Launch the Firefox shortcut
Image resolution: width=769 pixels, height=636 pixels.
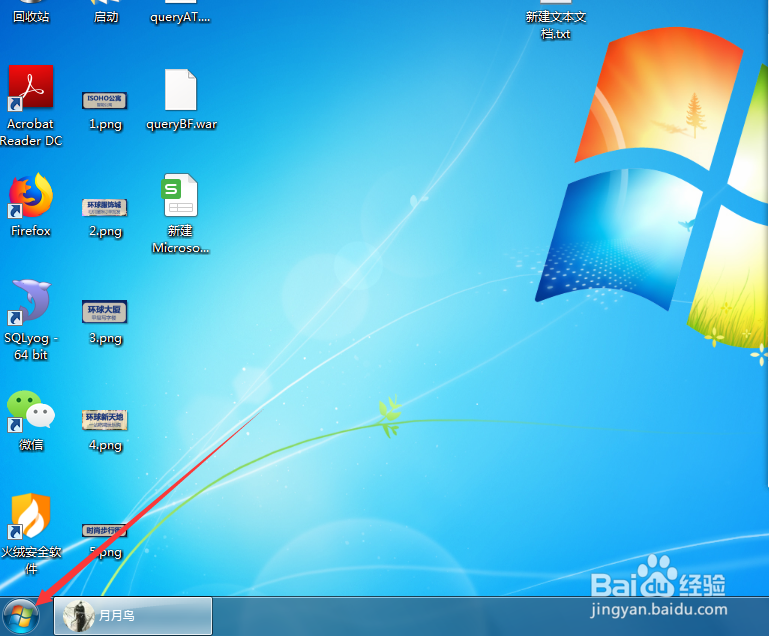[30, 205]
